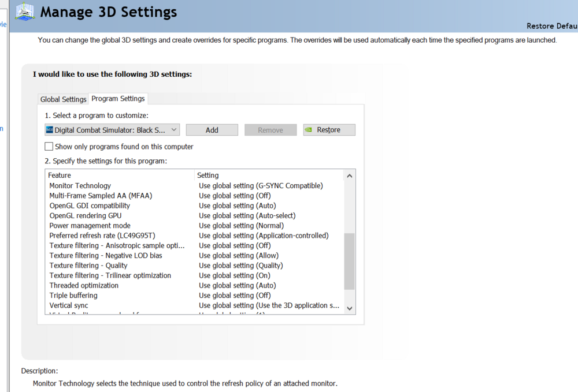Select the OpenGL rendering GPU row
Viewport: 578px width, 392px height.
coord(194,216)
